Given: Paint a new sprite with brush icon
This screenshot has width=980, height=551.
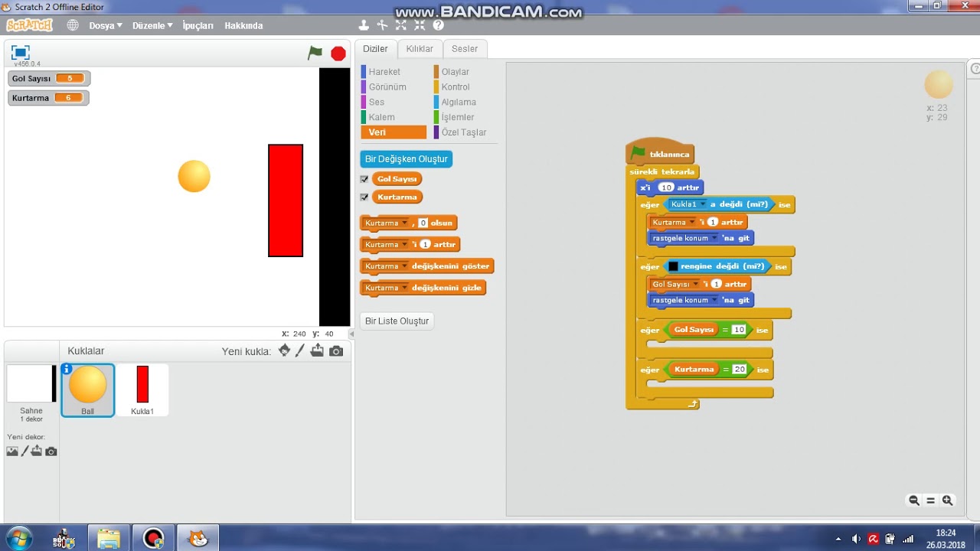Looking at the screenshot, I should tap(300, 350).
